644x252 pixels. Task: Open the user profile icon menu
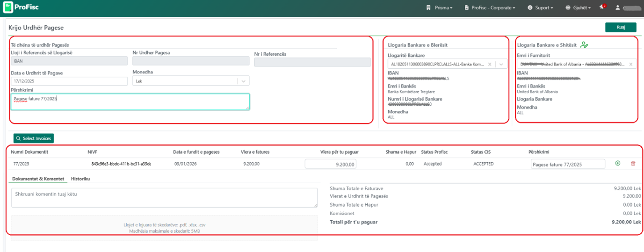(x=618, y=8)
